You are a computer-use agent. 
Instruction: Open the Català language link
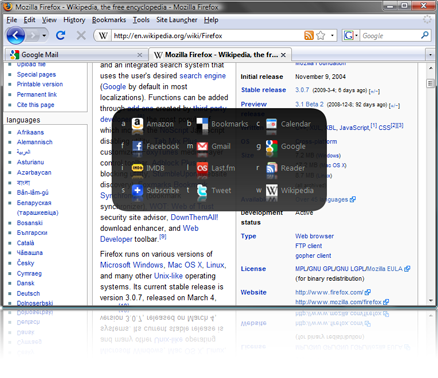coord(25,243)
